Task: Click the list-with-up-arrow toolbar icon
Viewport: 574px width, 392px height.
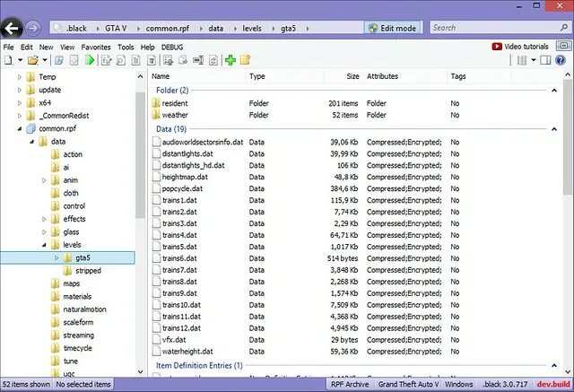Action: click(169, 60)
